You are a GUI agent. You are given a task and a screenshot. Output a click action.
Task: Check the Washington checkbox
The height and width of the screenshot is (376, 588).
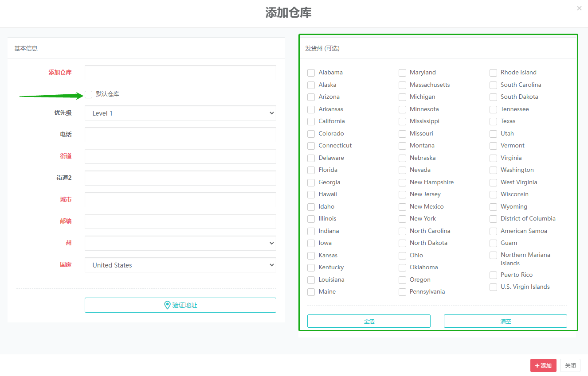pos(493,170)
